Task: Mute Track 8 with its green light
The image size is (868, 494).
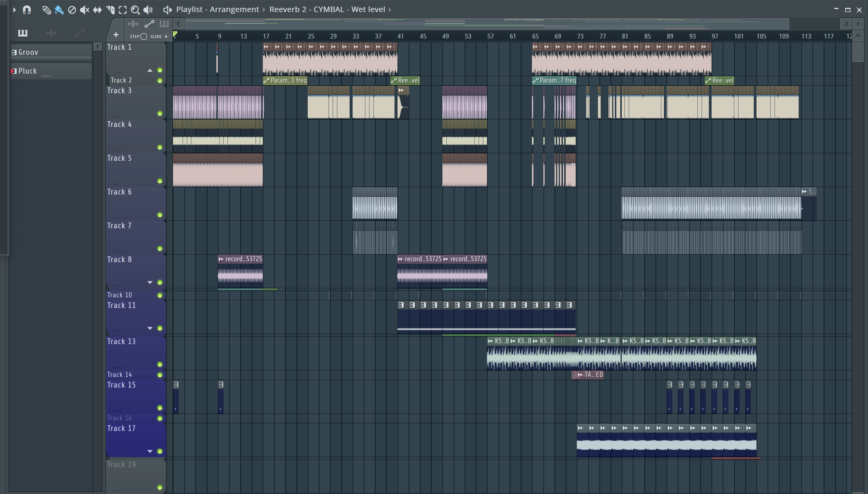Action: point(160,282)
